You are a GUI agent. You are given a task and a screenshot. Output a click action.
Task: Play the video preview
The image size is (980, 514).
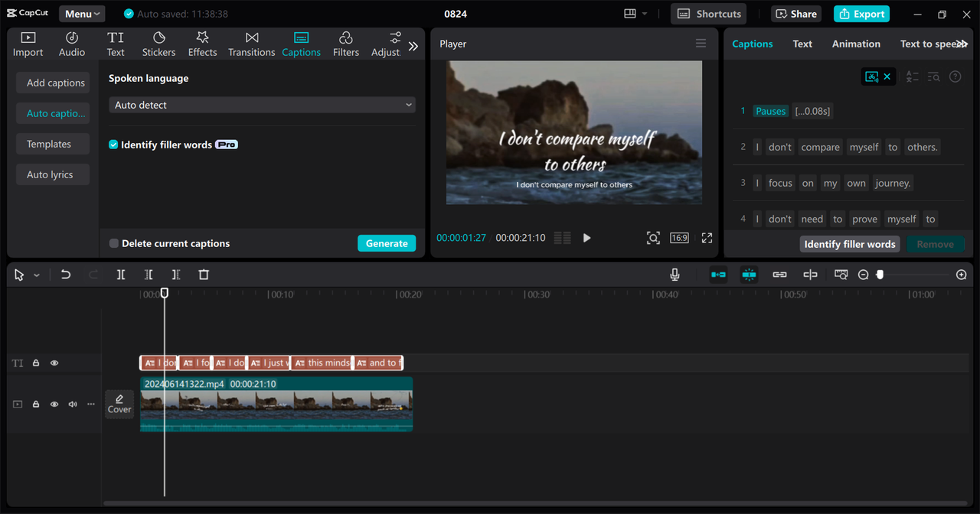(x=586, y=238)
